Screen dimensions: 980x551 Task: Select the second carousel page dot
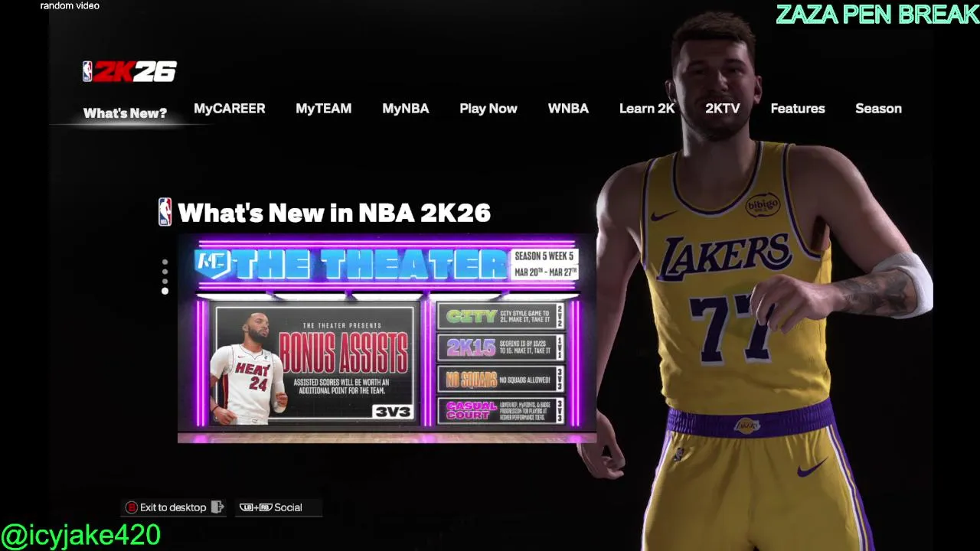tap(165, 272)
